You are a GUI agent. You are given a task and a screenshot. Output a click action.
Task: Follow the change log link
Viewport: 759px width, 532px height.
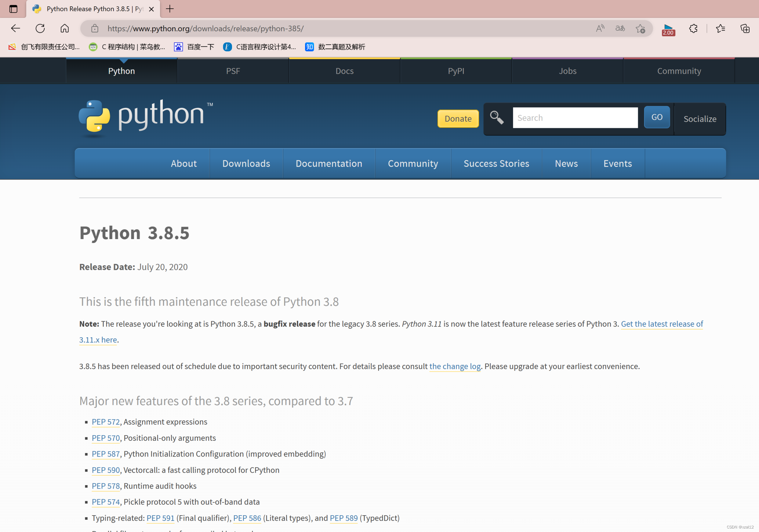pyautogui.click(x=455, y=366)
